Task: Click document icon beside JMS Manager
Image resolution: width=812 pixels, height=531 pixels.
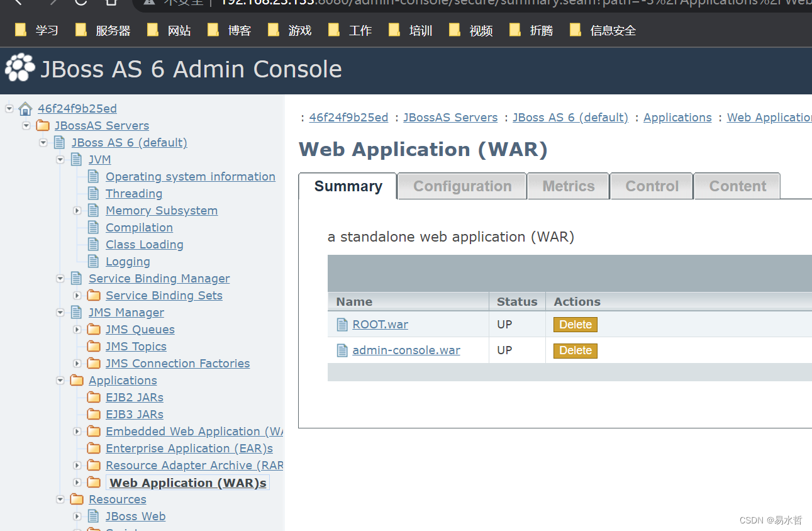Action: click(77, 313)
